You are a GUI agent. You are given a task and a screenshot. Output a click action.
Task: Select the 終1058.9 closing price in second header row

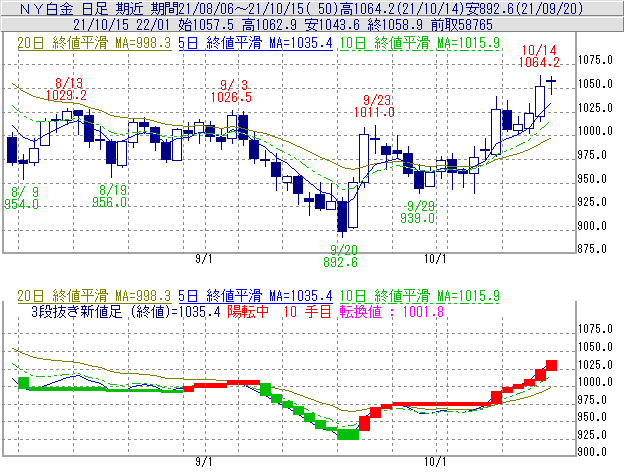pos(395,25)
